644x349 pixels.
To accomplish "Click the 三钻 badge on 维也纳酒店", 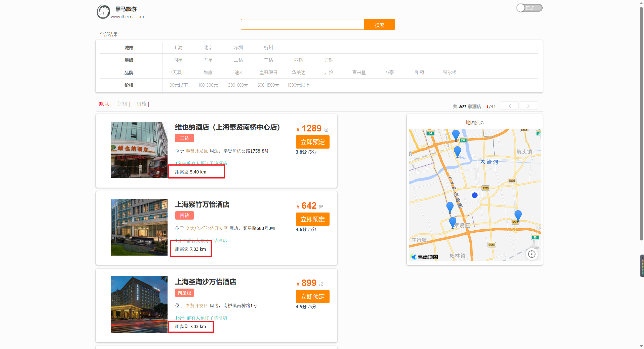I will coord(184,138).
